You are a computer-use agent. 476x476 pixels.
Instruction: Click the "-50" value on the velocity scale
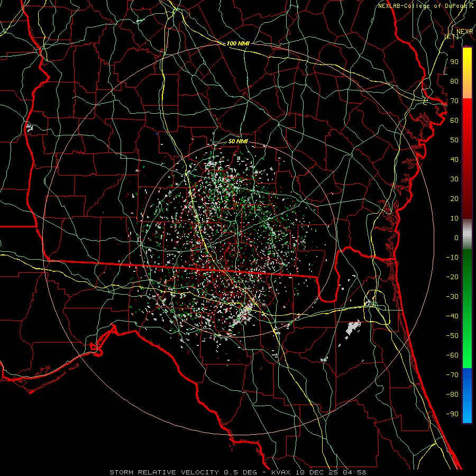click(x=452, y=336)
